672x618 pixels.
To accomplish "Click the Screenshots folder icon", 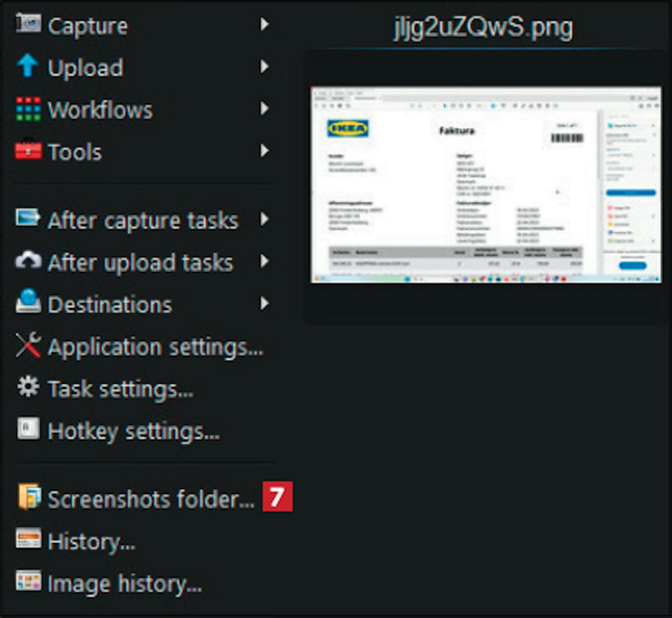I will point(29,497).
